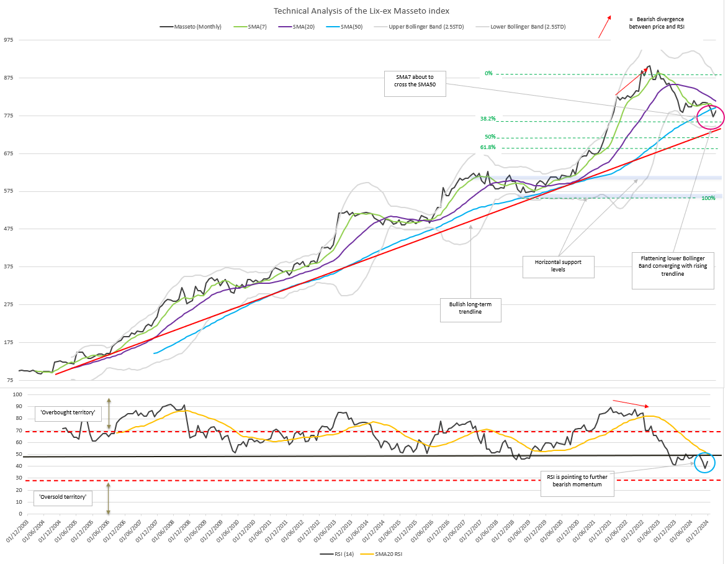This screenshot has height=564, width=728.
Task: Select the 'Upper Bollinger Band (2.5STD)' legend entry
Action: tap(420, 27)
